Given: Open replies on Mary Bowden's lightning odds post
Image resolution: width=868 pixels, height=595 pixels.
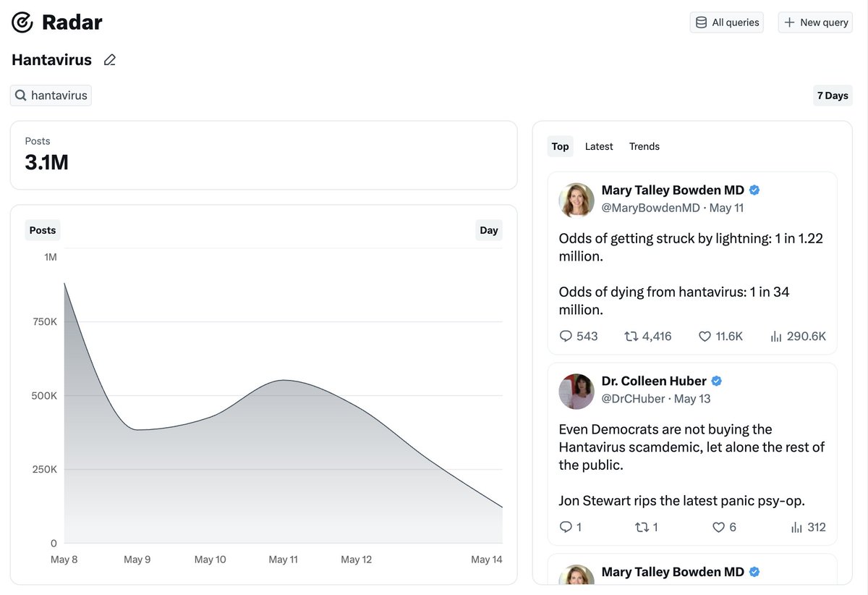Looking at the screenshot, I should tap(566, 336).
